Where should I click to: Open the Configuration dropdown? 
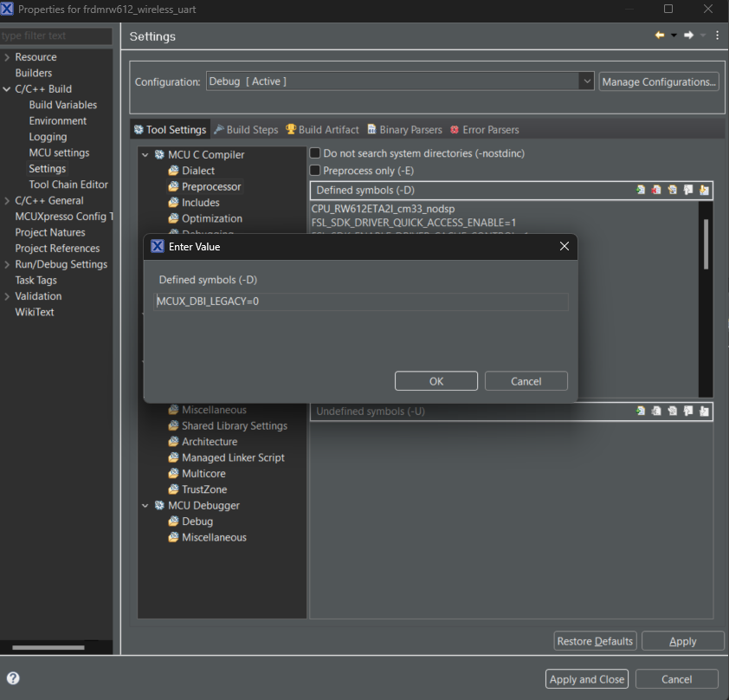coord(586,81)
